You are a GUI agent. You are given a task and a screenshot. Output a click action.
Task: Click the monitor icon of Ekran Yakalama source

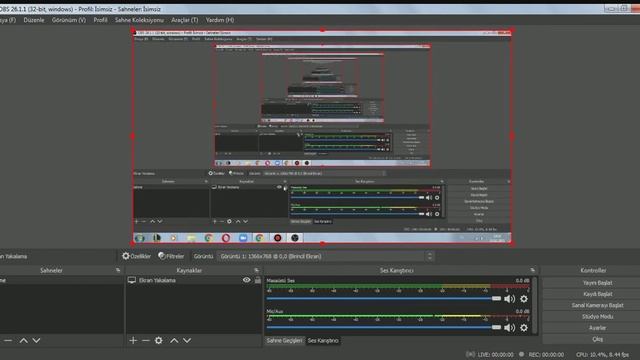(x=132, y=280)
